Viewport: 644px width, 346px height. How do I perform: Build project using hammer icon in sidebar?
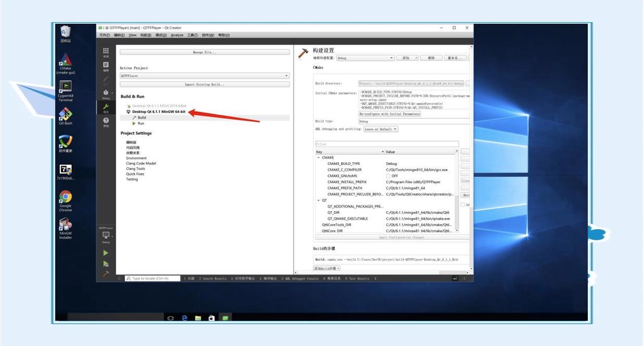pos(106,274)
